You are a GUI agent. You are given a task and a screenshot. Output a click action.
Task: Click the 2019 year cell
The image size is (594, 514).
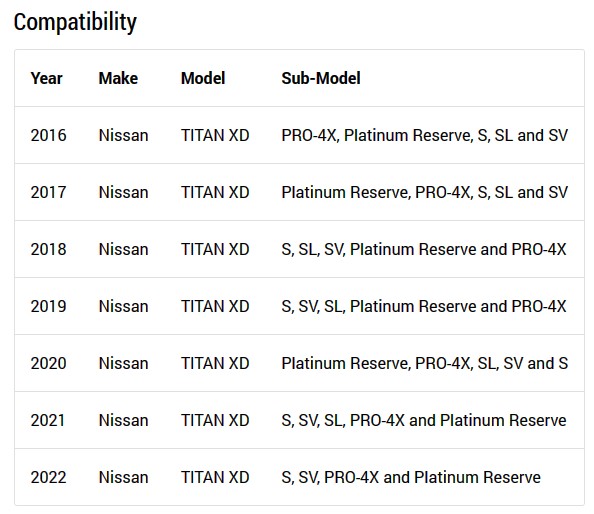point(48,306)
